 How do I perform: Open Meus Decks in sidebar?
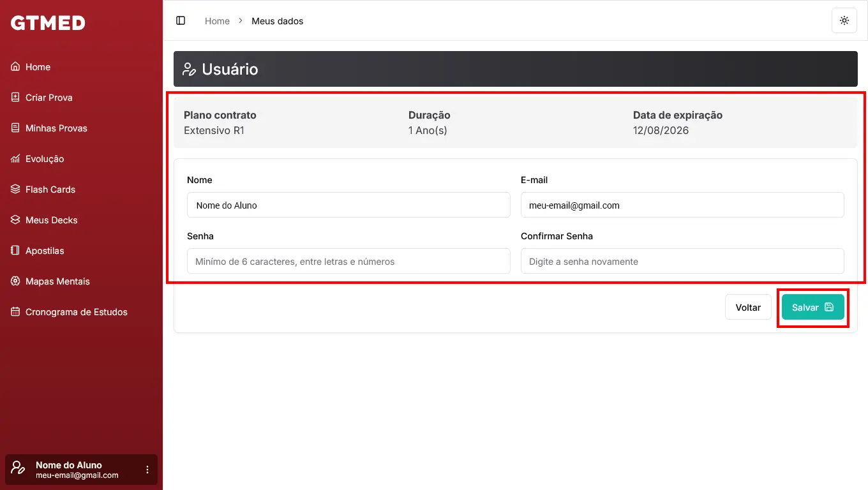click(x=51, y=220)
